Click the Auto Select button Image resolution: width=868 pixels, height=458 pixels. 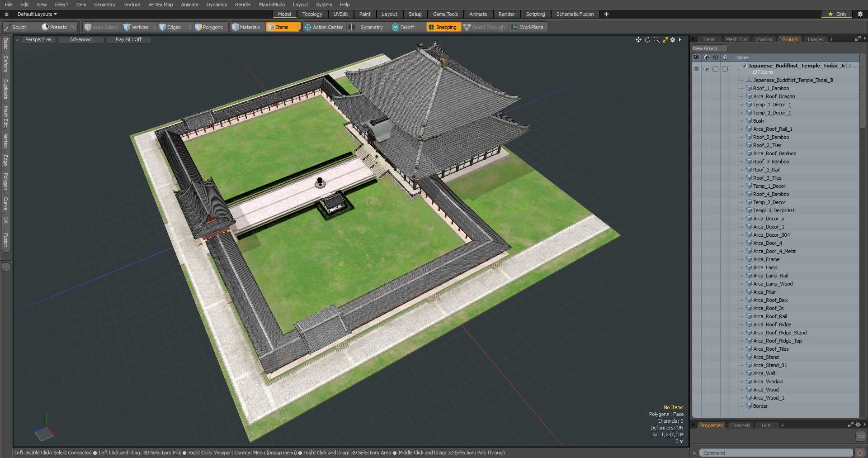click(101, 27)
